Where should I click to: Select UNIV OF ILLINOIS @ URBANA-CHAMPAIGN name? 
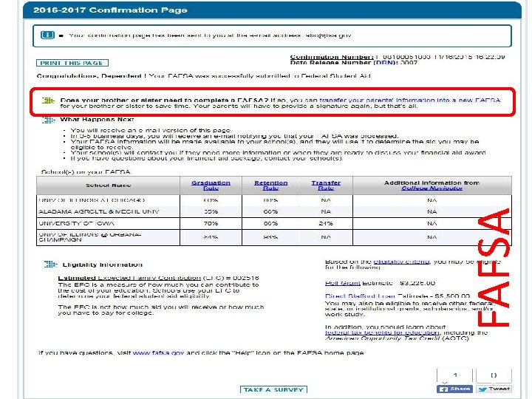pos(90,237)
